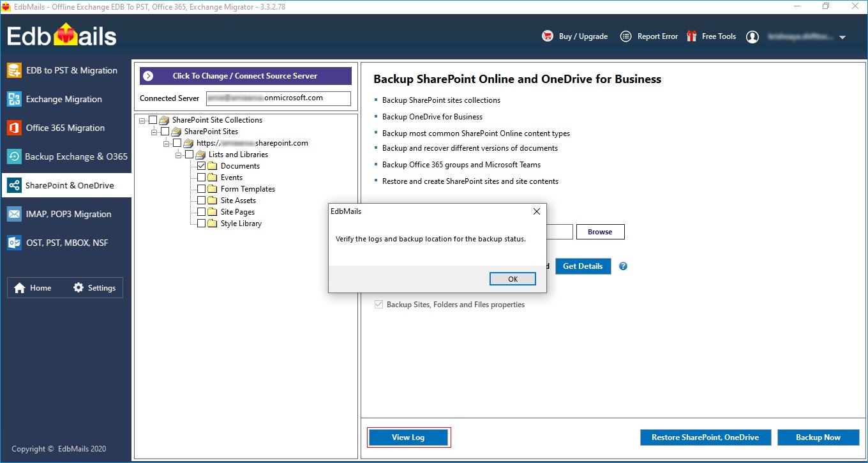The image size is (868, 463).
Task: Toggle the sharepoint.com site URL checkbox
Action: (177, 143)
